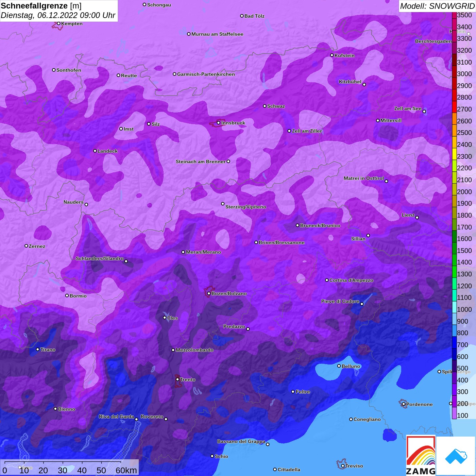
Task: Click the Zell am See marker dot
Action: 424,111
